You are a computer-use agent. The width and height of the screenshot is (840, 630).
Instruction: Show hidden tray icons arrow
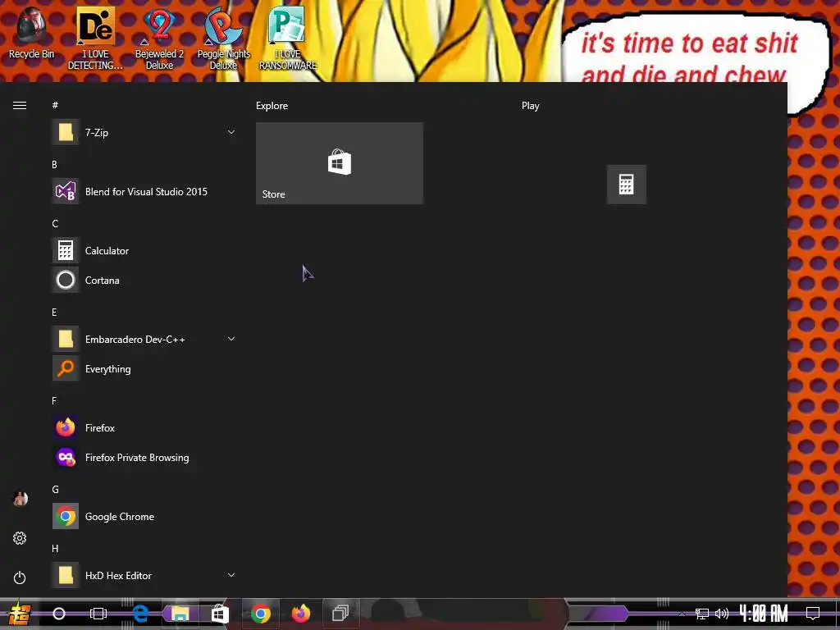(682, 614)
